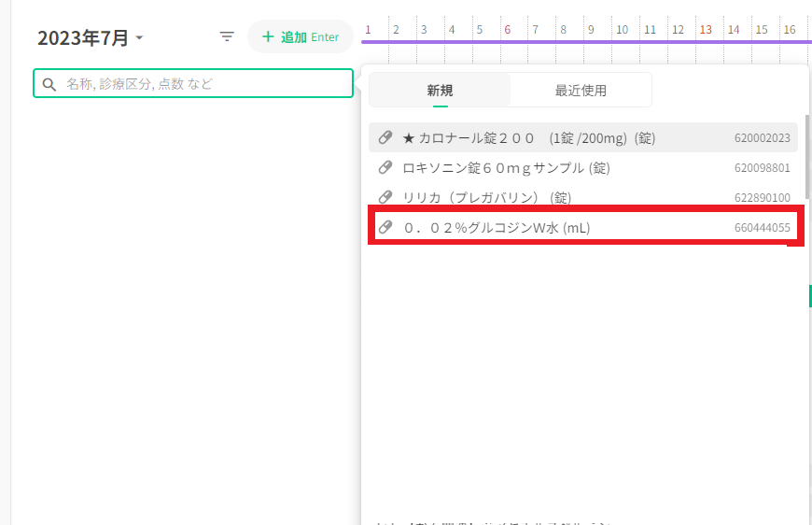Click pill icon beside ロキソニン錠
This screenshot has width=812, height=525.
coord(385,167)
